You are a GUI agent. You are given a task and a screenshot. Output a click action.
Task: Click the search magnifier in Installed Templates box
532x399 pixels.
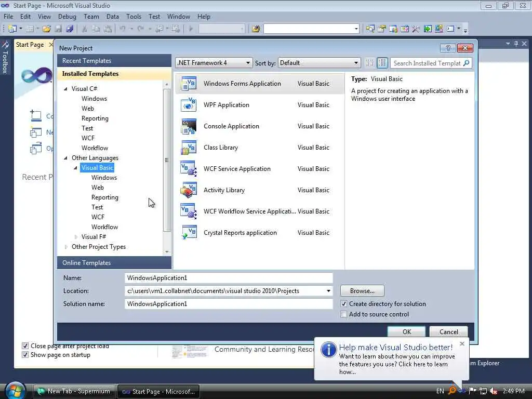(x=467, y=63)
